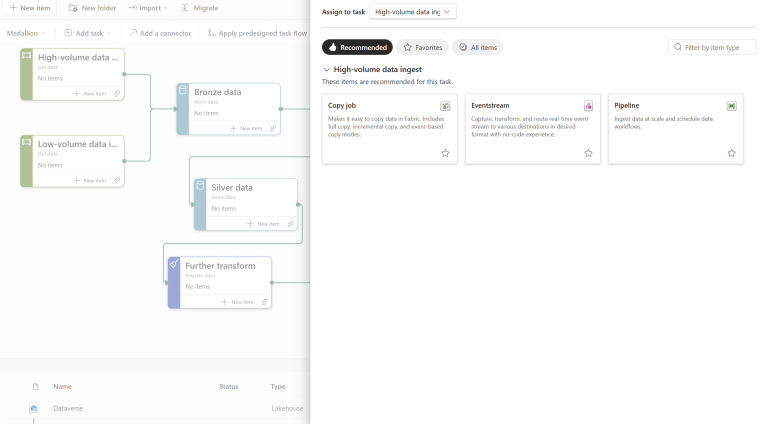Click attach icon on Low-volume data task
The width and height of the screenshot is (768, 424).
(117, 181)
